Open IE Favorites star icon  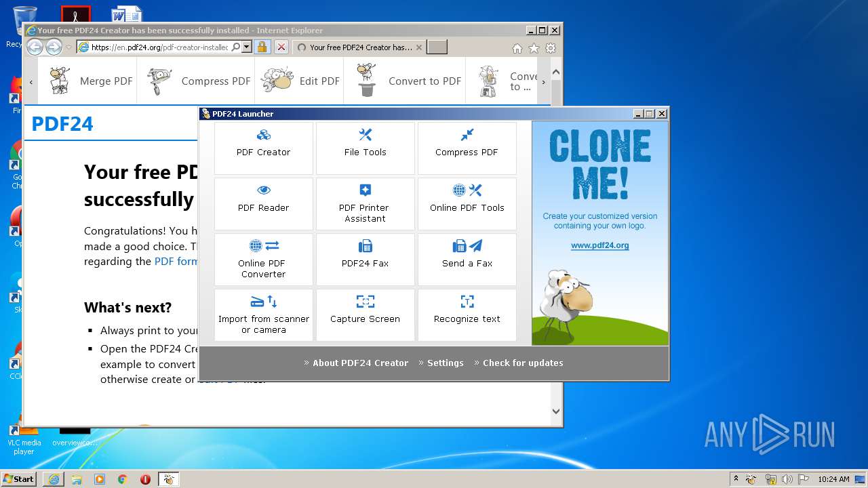pos(534,48)
